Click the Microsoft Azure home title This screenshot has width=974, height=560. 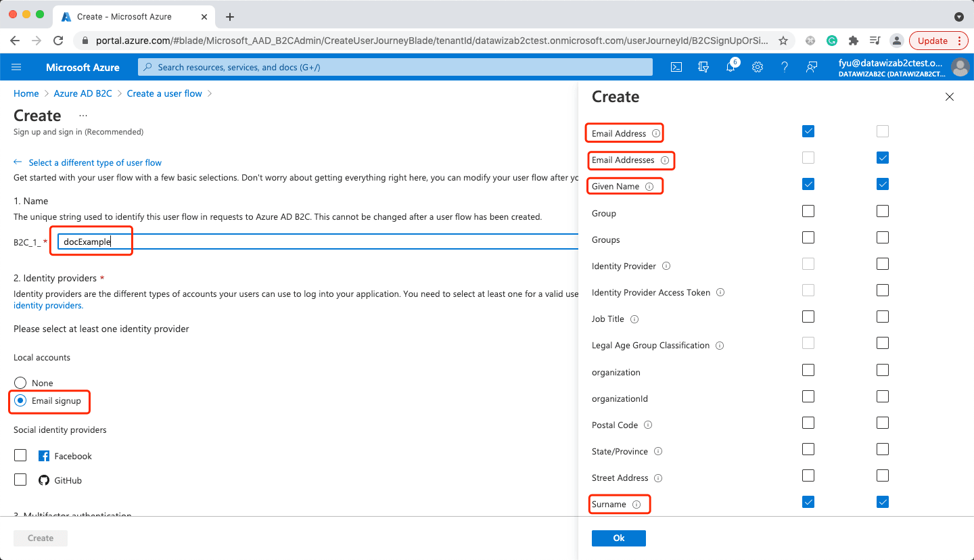[x=83, y=67]
